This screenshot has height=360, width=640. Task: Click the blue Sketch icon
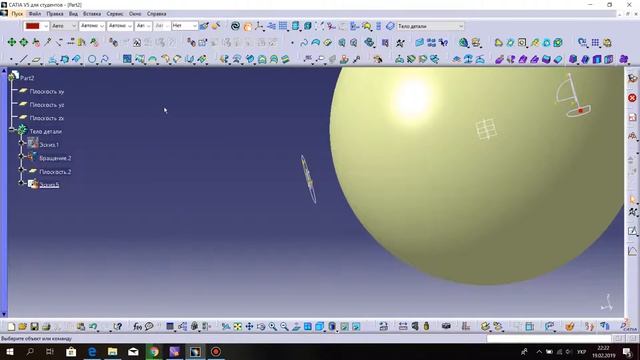(x=127, y=60)
